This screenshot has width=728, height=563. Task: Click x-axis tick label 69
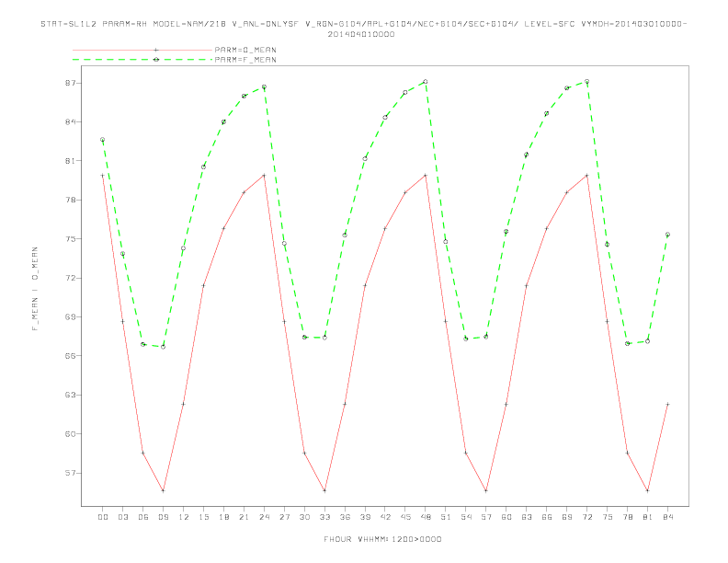[x=566, y=517]
